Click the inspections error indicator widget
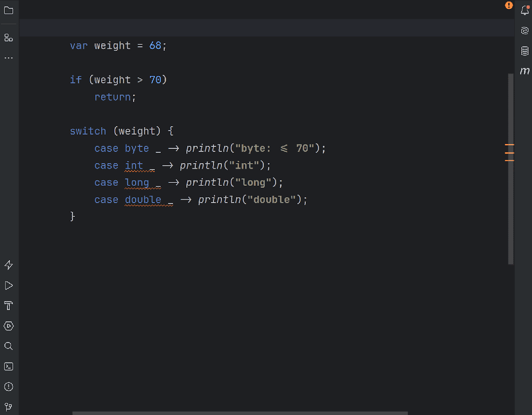532x415 pixels. [509, 5]
